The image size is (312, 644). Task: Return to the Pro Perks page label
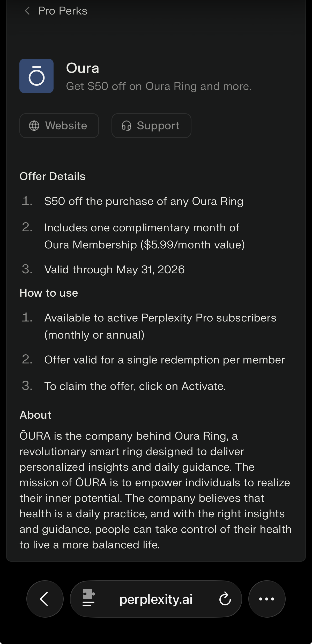(63, 11)
